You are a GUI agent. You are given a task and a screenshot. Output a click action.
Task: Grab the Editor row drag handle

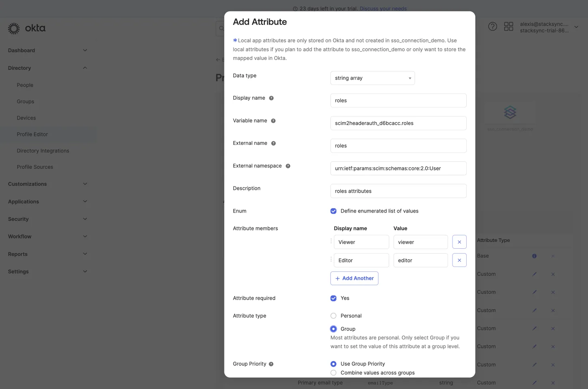pyautogui.click(x=331, y=260)
